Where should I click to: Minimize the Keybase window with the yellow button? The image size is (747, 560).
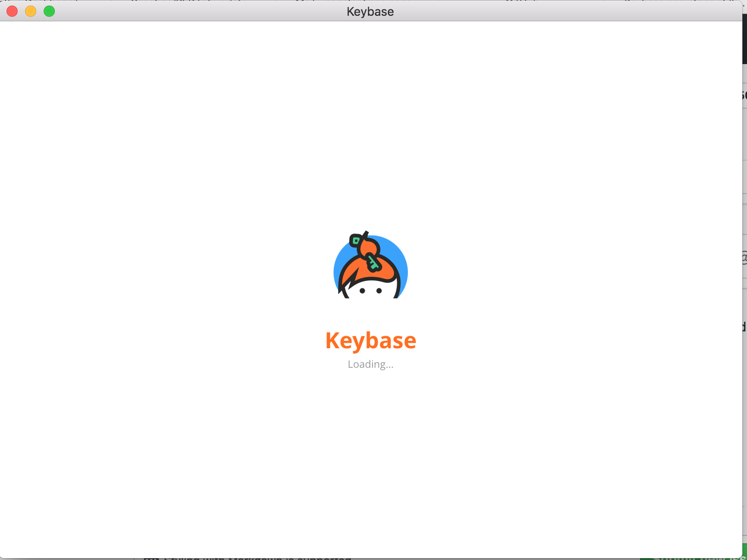point(31,11)
